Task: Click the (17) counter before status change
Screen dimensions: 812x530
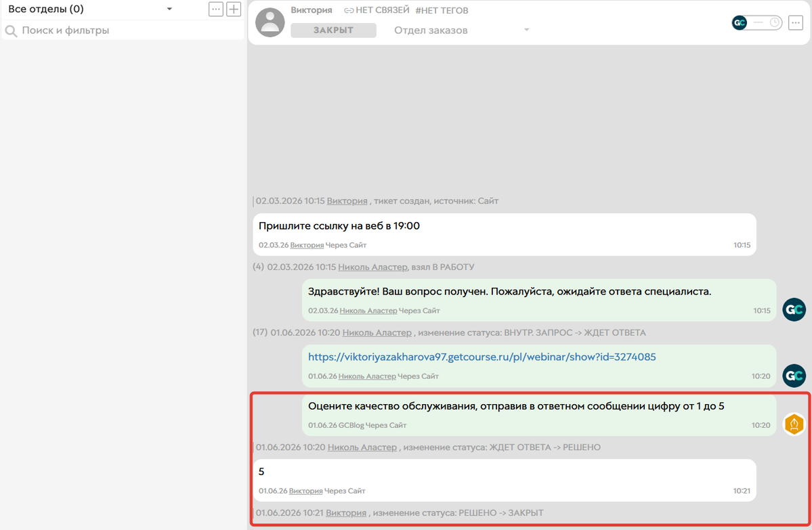Action: pos(260,332)
